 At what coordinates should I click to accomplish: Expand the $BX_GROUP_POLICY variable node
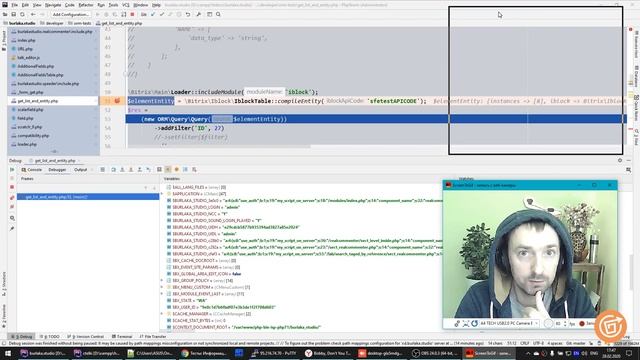click(x=162, y=280)
